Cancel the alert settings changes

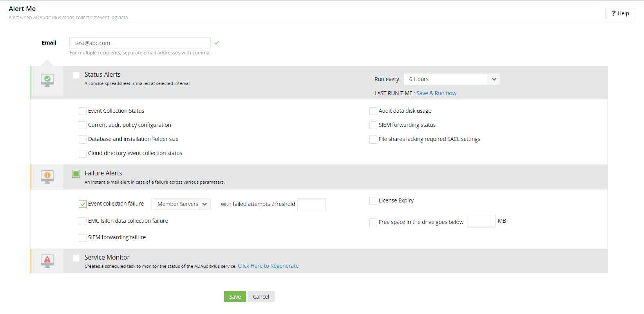pyautogui.click(x=261, y=297)
